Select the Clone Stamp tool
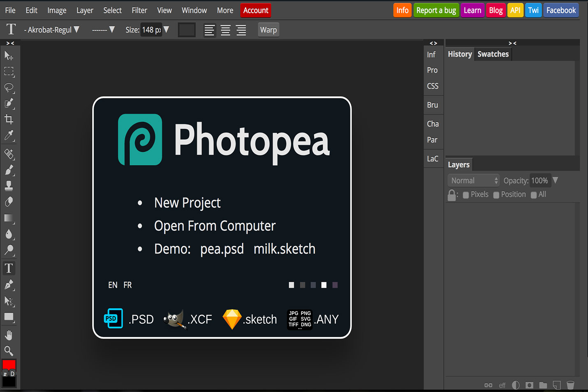This screenshot has width=588, height=392. pos(9,186)
